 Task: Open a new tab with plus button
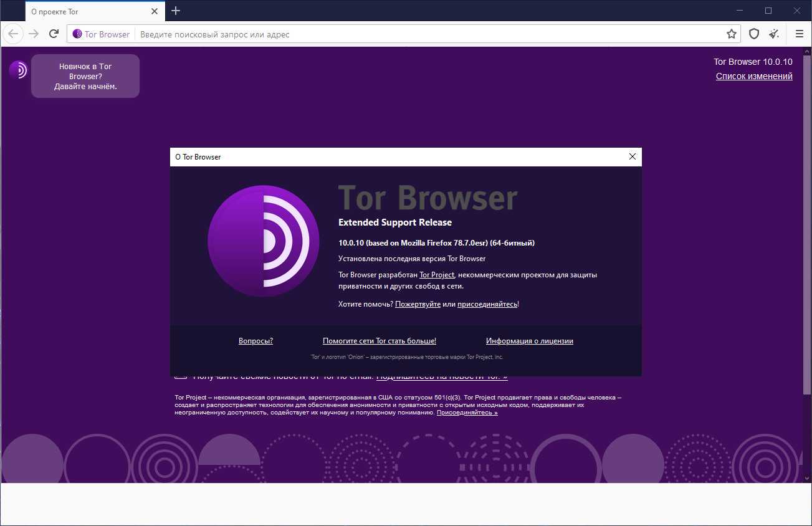176,11
